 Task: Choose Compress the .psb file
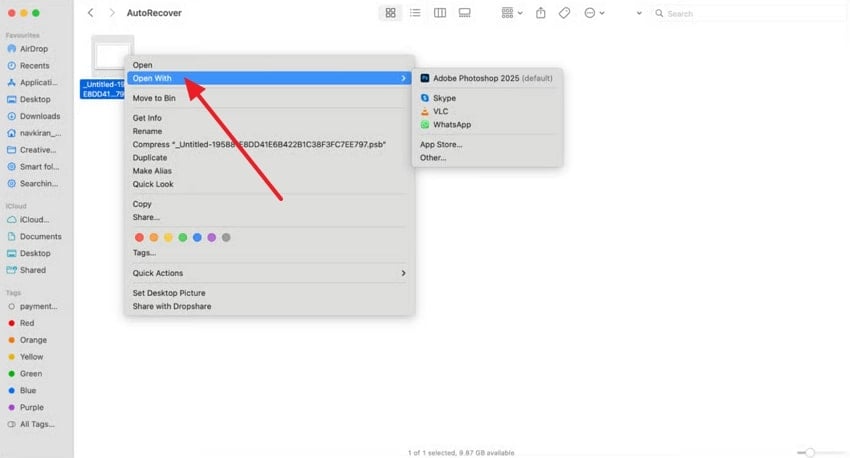pos(269,144)
